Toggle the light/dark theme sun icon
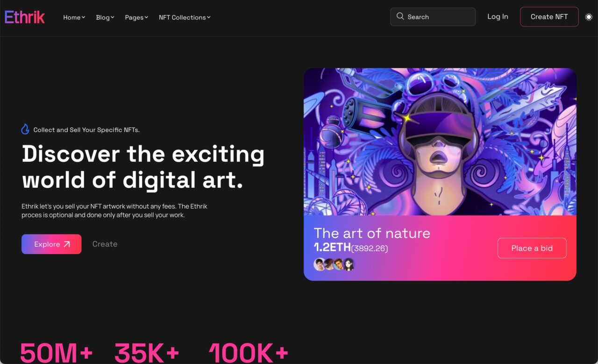The image size is (598, 364). pos(589,17)
